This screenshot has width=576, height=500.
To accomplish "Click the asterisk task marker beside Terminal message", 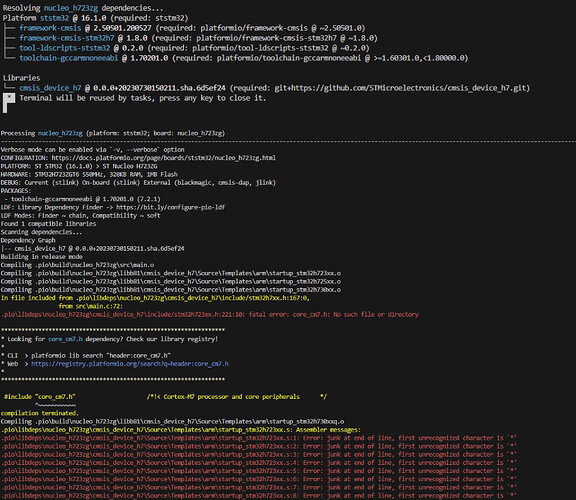I will pyautogui.click(x=9, y=98).
